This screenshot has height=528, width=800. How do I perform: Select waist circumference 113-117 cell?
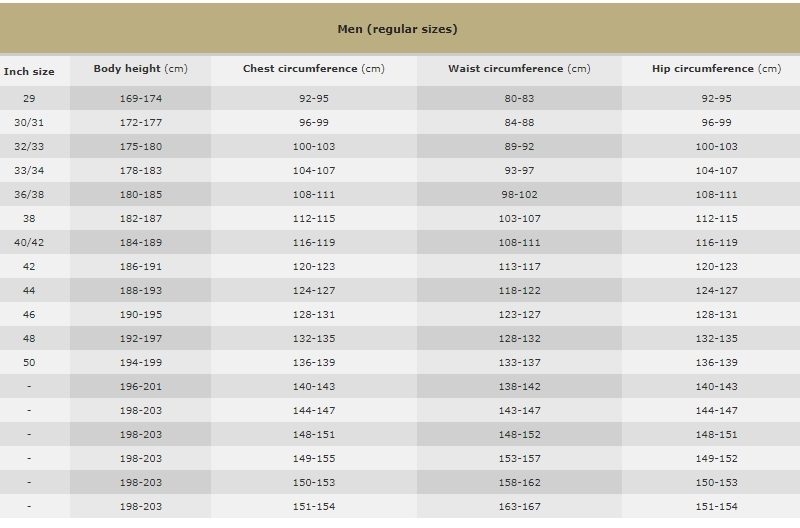[x=519, y=267]
